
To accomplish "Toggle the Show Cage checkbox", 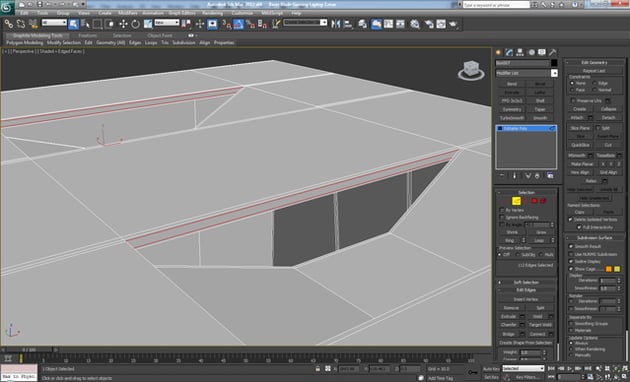I will (x=571, y=269).
